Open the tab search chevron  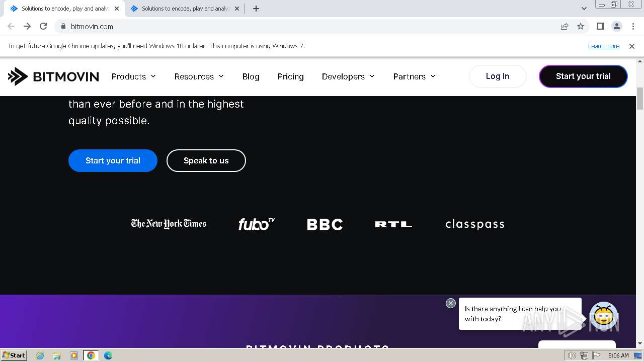pos(584,9)
